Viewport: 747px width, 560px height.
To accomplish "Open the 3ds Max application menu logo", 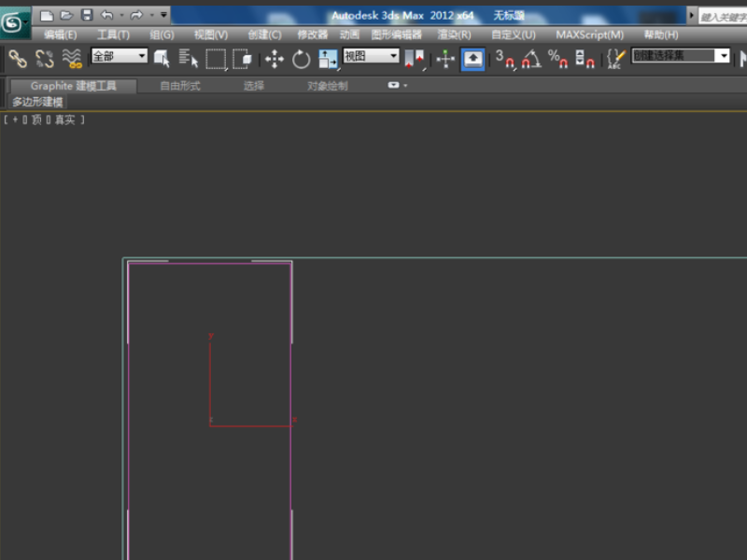I will pos(14,22).
